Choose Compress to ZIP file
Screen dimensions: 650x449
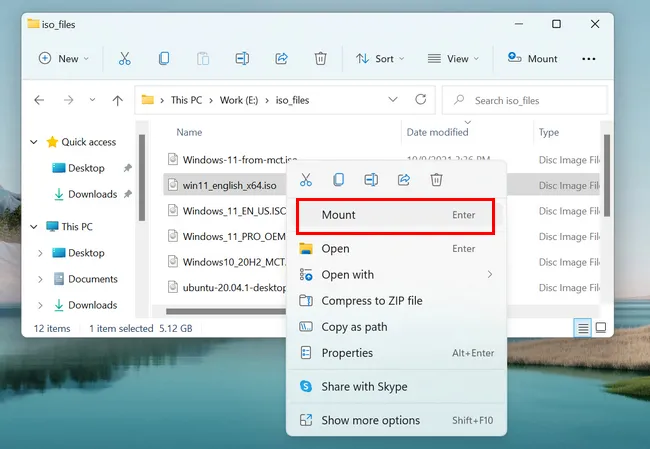point(371,301)
